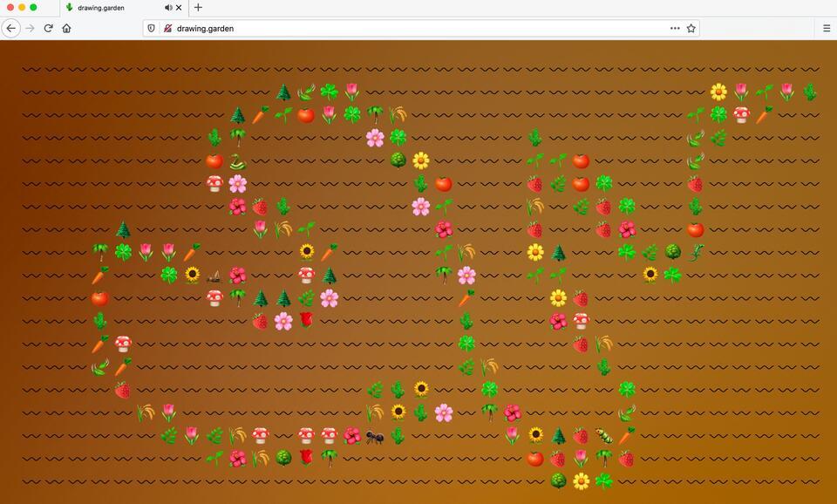
Task: Go to the browser home page
Action: point(66,28)
